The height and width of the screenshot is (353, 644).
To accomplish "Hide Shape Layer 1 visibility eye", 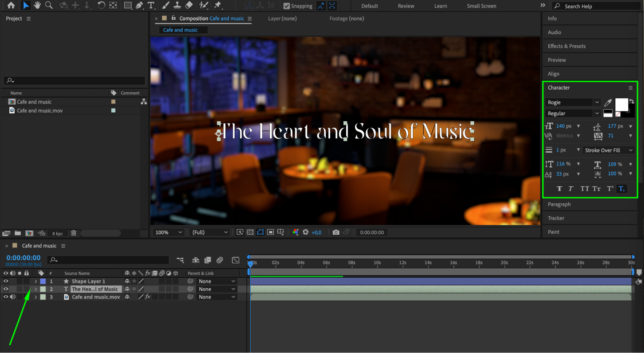I will 6,281.
